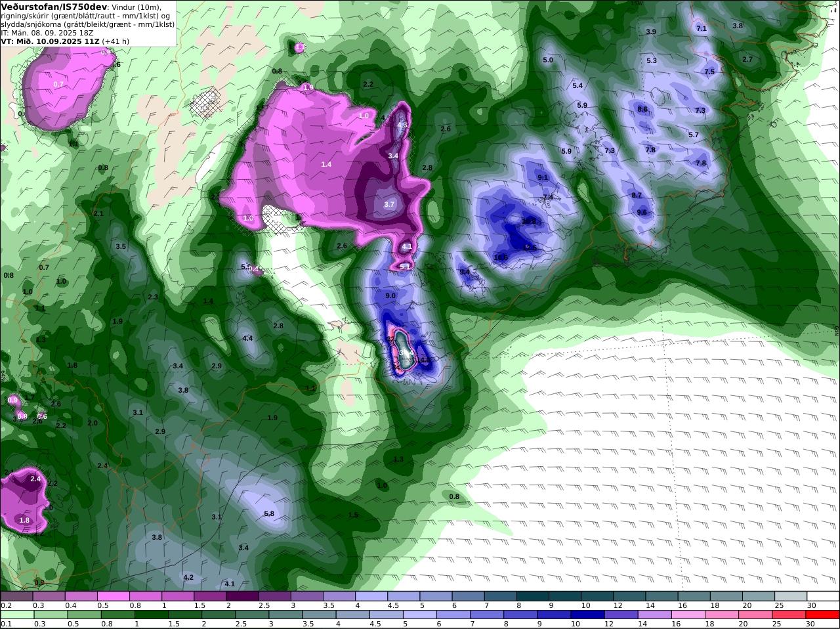Click the 9.4 value on the map
Viewport: 840px width, 629px height.
(x=465, y=272)
